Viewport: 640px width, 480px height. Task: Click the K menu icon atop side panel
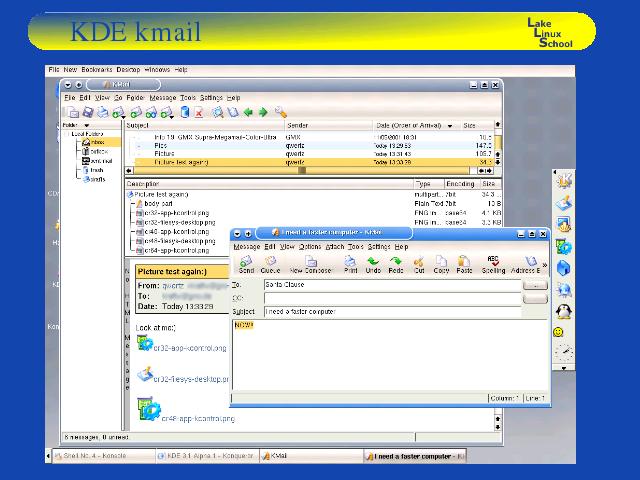[x=564, y=180]
